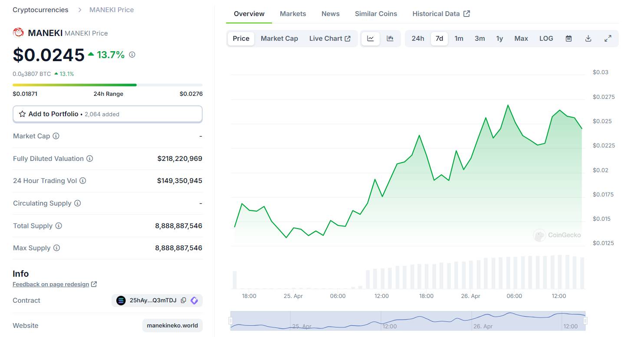Click info icon beside 24 Hour Trading Vol
This screenshot has width=644, height=337.
point(82,181)
